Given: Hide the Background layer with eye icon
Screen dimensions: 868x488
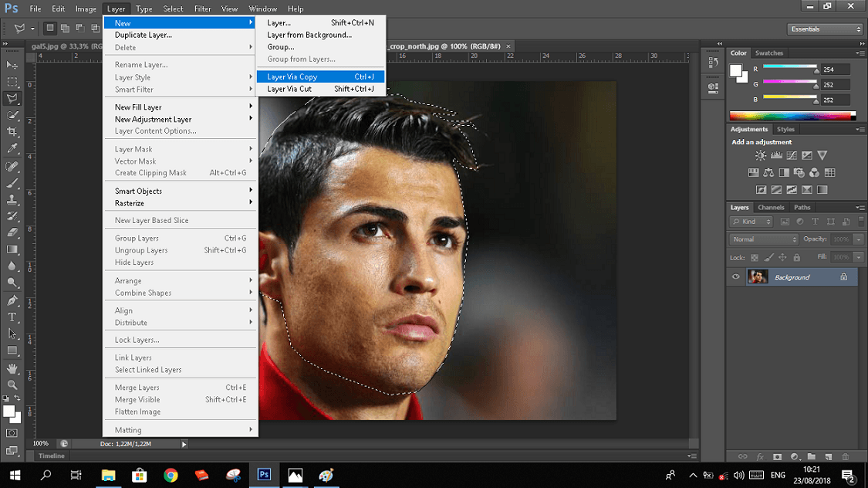Looking at the screenshot, I should pyautogui.click(x=736, y=277).
